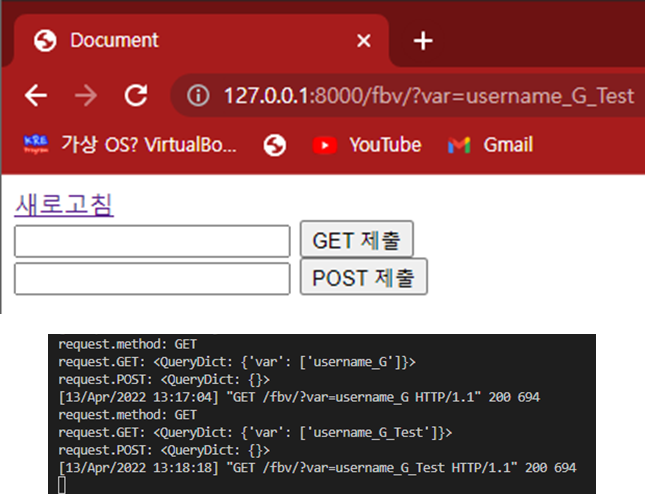Click the GET 제출 button
645x494 pixels.
coord(357,240)
